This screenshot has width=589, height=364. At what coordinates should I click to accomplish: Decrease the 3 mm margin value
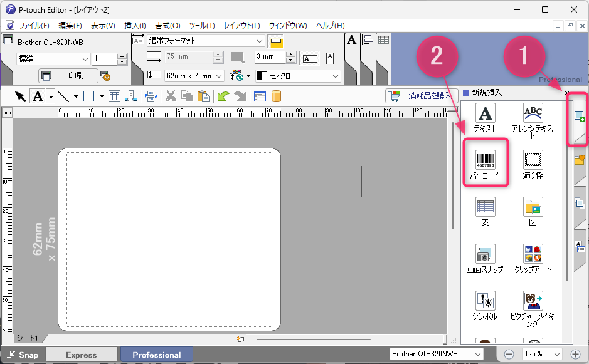[291, 60]
